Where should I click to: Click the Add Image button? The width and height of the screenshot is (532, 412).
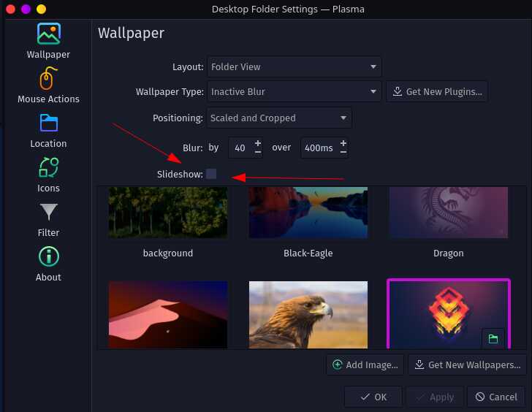pyautogui.click(x=365, y=365)
